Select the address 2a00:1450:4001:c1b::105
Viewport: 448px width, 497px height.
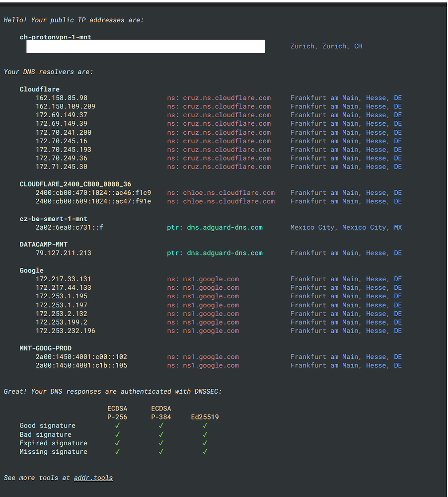81,365
